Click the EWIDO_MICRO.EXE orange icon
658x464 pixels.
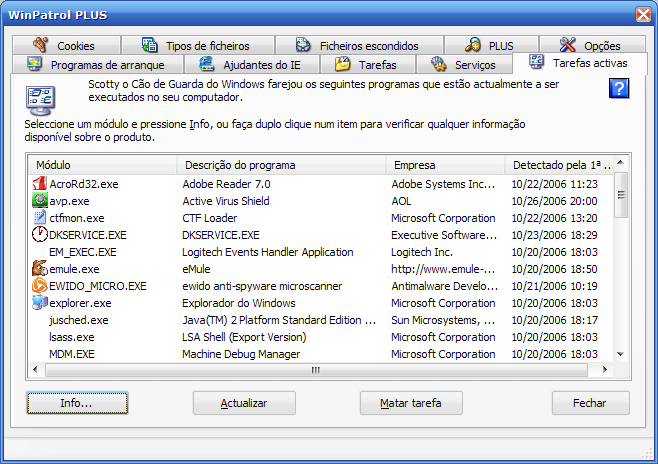[39, 285]
